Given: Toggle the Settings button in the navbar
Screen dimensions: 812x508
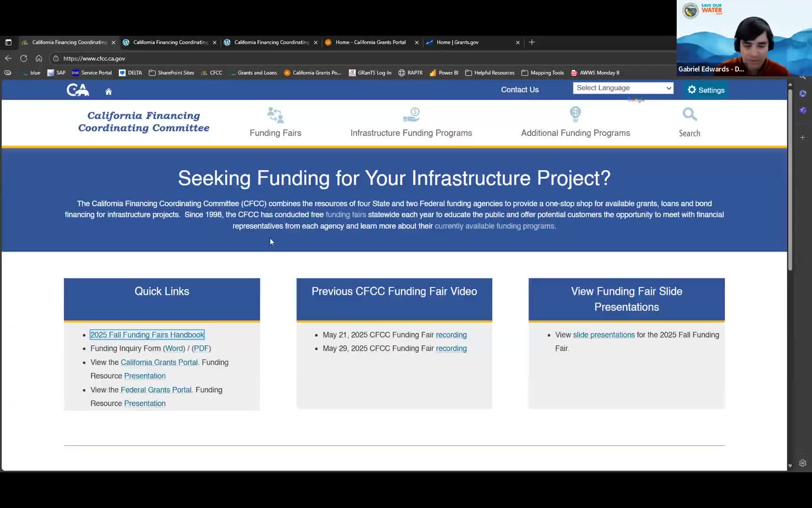Looking at the screenshot, I should (x=705, y=90).
